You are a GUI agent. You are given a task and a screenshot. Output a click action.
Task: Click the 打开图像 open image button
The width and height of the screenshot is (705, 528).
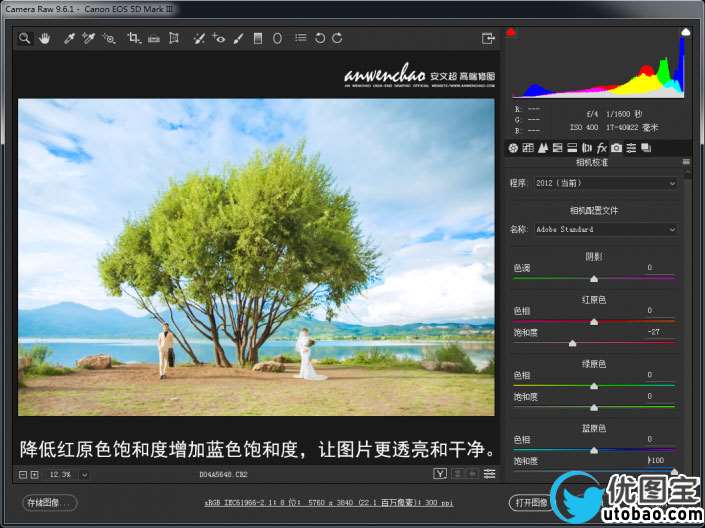coord(531,503)
